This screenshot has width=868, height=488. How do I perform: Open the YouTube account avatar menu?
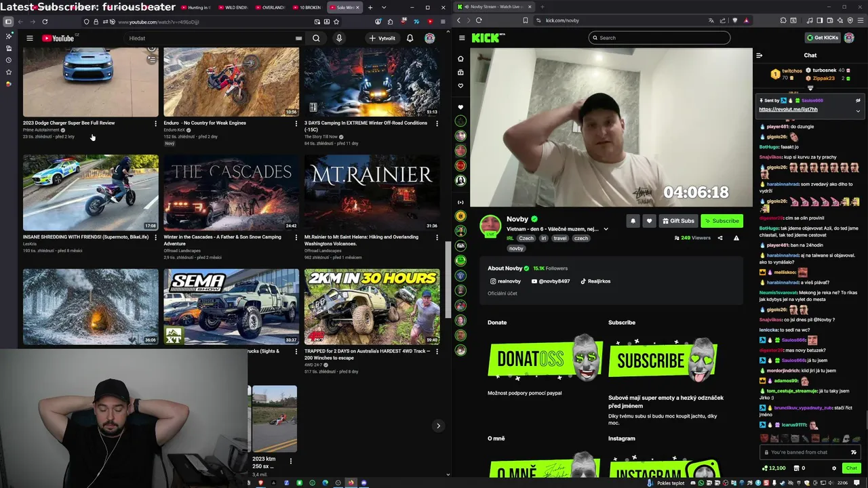tap(430, 38)
